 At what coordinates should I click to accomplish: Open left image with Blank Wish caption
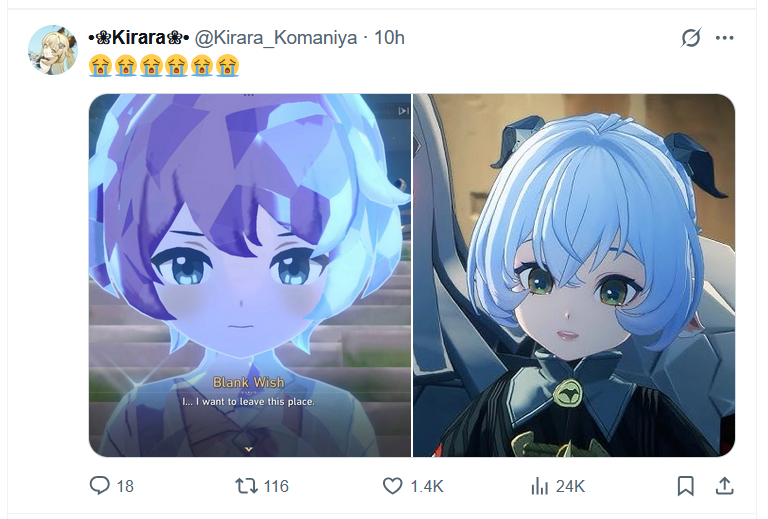pyautogui.click(x=250, y=275)
